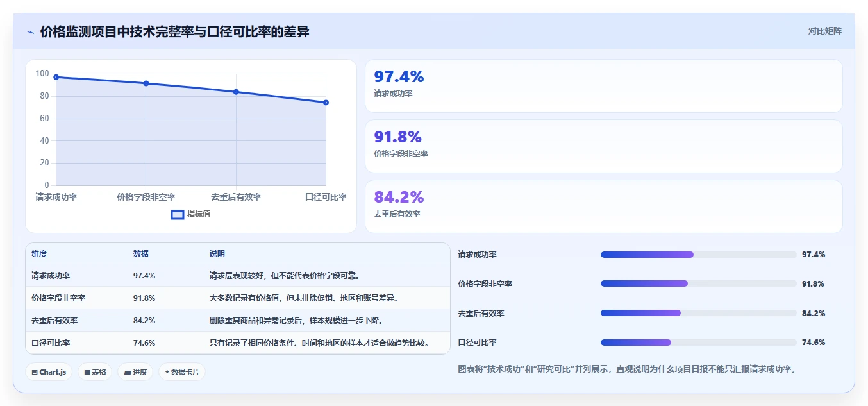Screen dimensions: 868x406
Task: Click the 91.8% cell in the table
Action: [144, 298]
